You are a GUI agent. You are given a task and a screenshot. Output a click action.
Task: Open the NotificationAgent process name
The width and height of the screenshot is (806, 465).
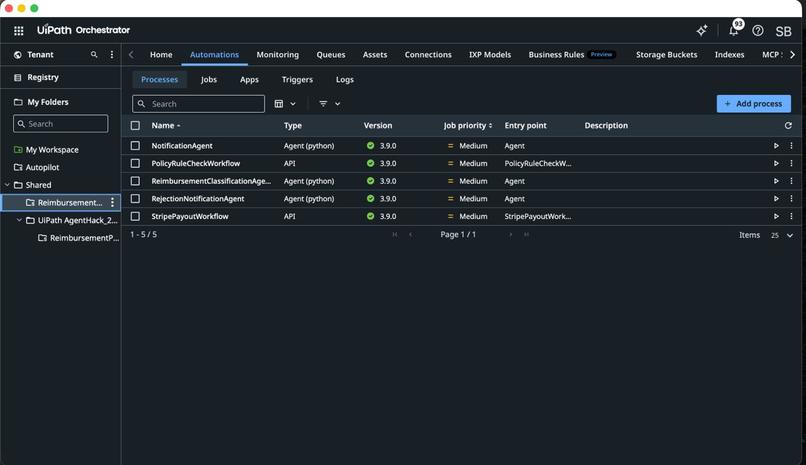[x=182, y=146]
